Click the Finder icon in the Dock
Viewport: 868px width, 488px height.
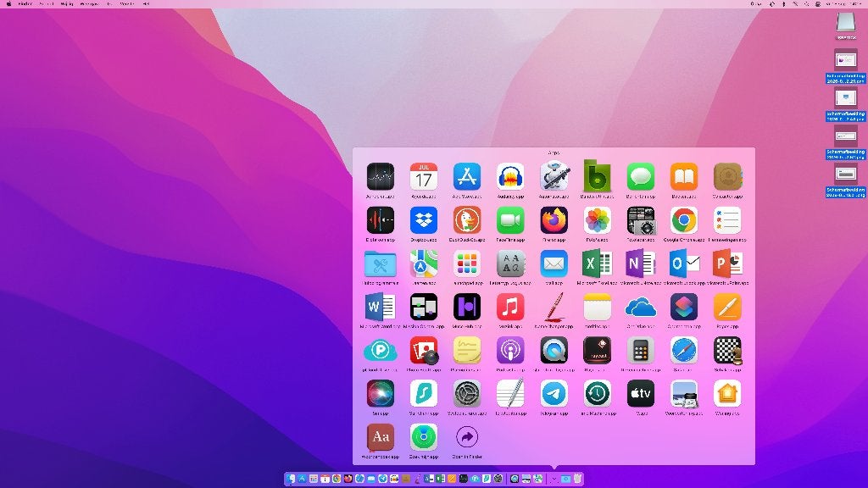(292, 479)
